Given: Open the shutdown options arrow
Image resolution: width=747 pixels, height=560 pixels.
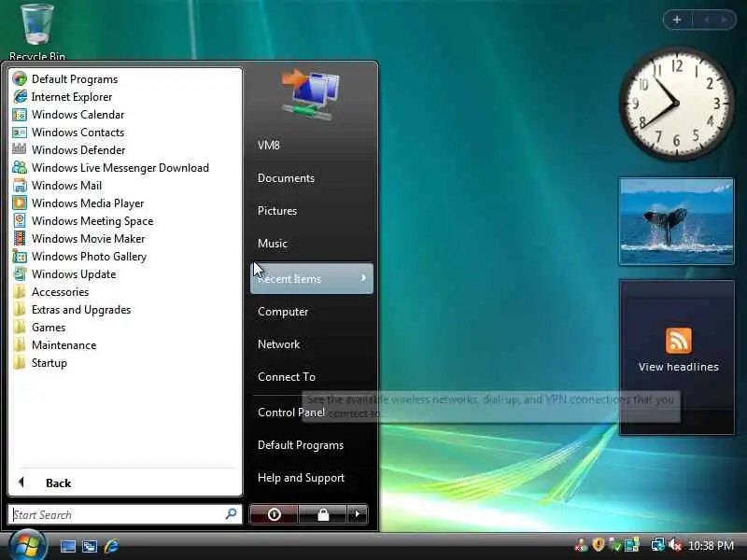Looking at the screenshot, I should [x=358, y=514].
